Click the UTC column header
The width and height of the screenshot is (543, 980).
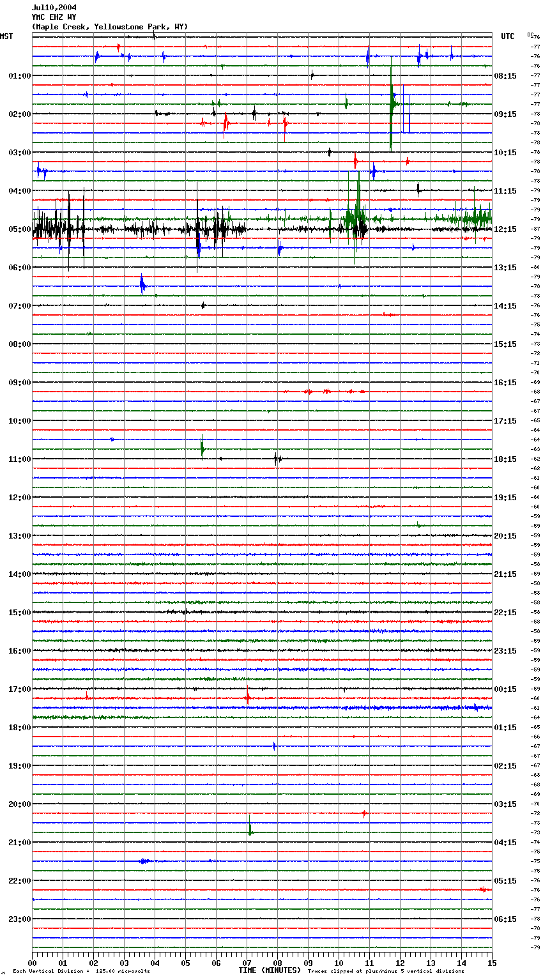tap(508, 36)
